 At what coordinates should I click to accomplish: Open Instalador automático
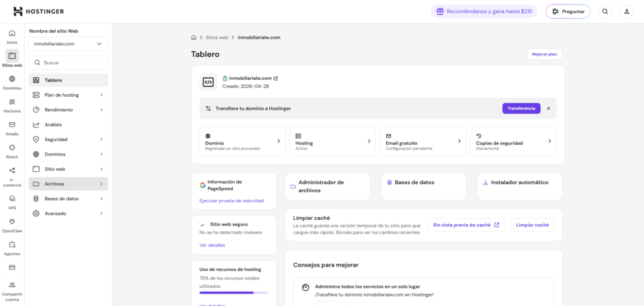click(519, 186)
